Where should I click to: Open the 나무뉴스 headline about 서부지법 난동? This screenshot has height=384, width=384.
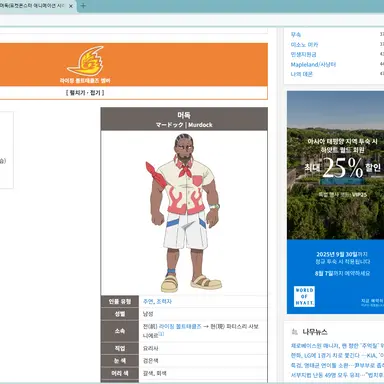click(x=337, y=375)
